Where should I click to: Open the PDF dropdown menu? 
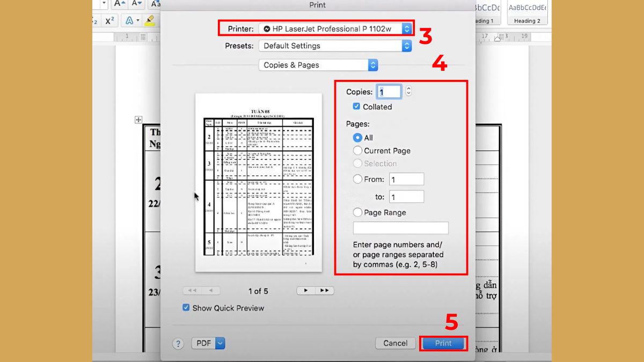point(208,343)
